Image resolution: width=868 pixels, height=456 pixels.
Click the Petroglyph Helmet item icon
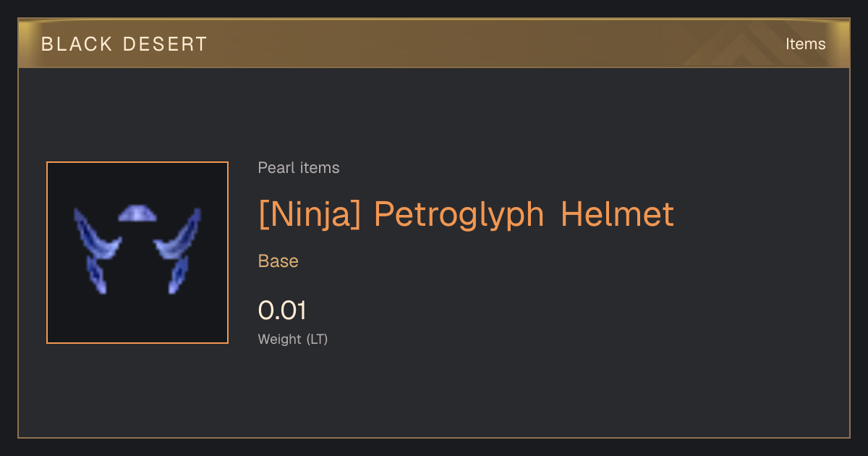137,253
